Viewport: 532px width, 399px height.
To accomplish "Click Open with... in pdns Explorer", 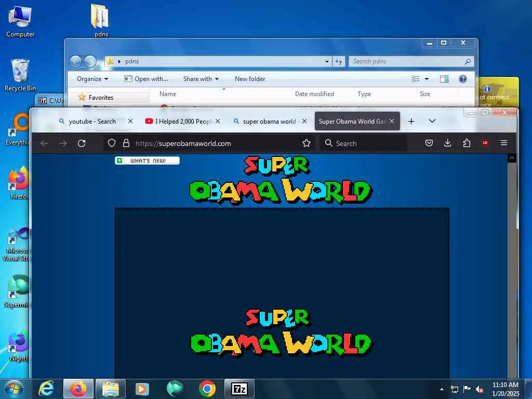I will tap(146, 79).
